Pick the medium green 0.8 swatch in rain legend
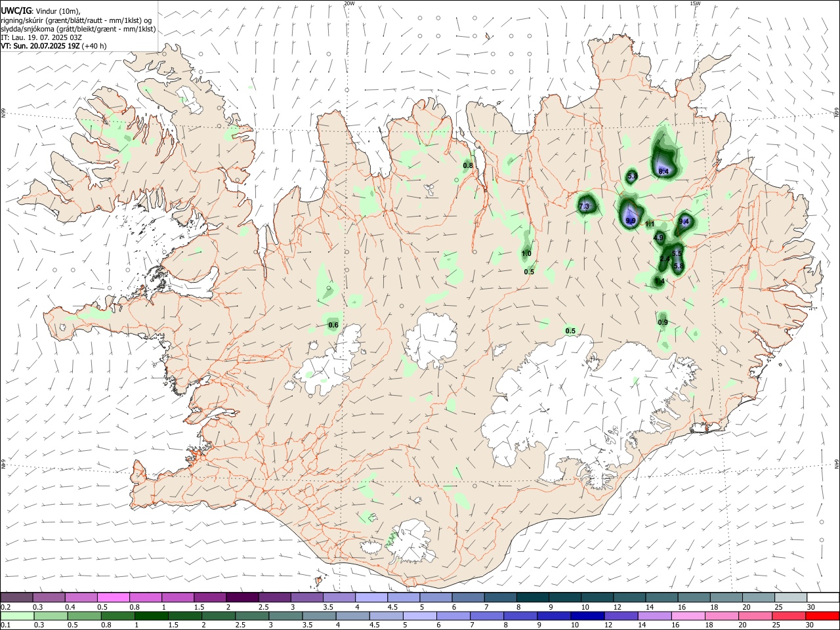 118,616
